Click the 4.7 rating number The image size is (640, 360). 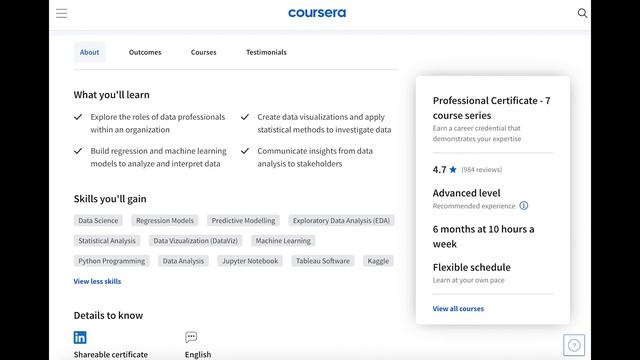[439, 169]
